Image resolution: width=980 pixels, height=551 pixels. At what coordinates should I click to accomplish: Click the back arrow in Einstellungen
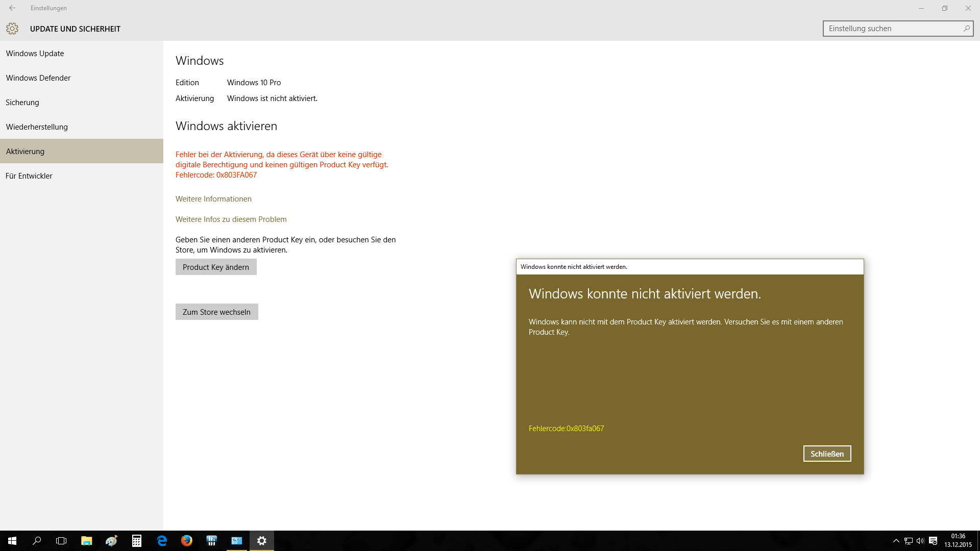coord(12,8)
